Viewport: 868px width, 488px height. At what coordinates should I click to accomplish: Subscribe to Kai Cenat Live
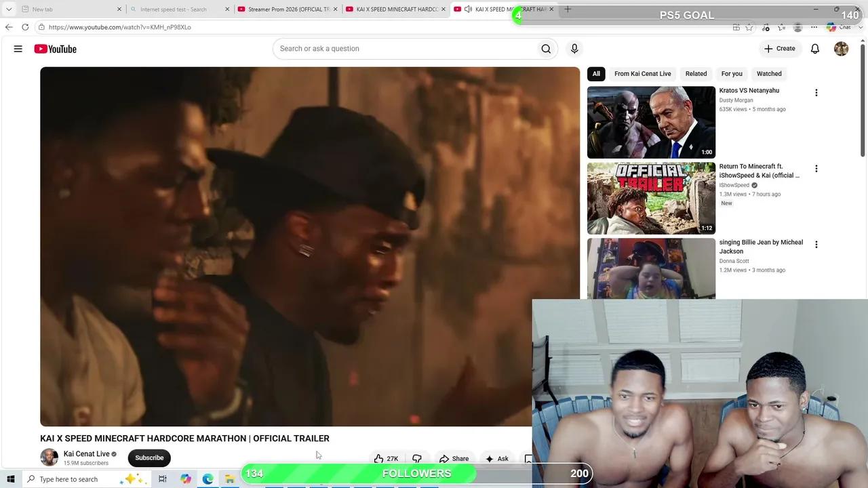pyautogui.click(x=149, y=457)
